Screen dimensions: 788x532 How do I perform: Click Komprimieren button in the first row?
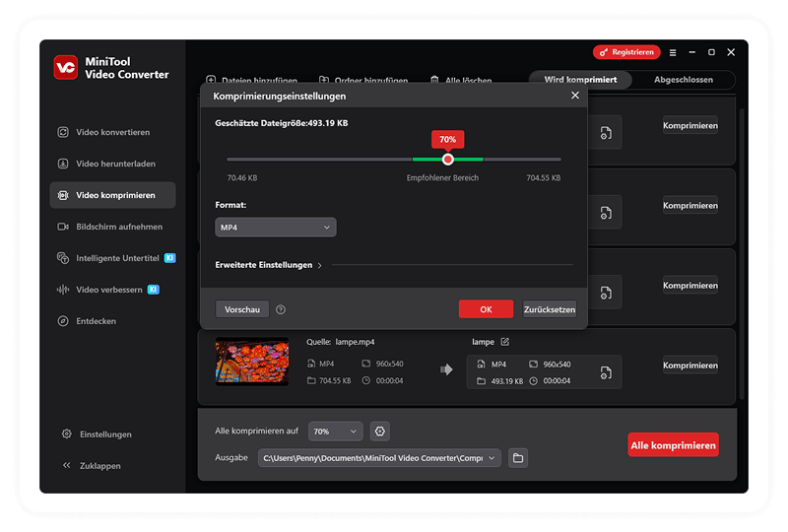pos(690,126)
